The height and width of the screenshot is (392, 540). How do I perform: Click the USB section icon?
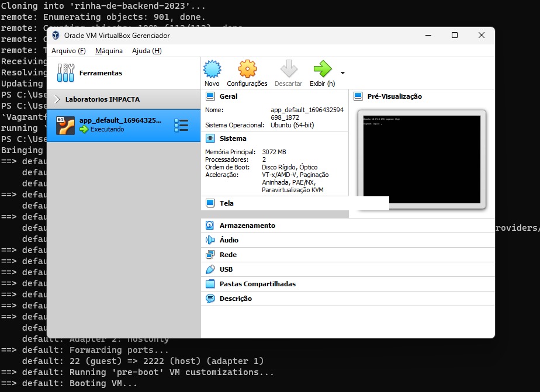pyautogui.click(x=210, y=269)
